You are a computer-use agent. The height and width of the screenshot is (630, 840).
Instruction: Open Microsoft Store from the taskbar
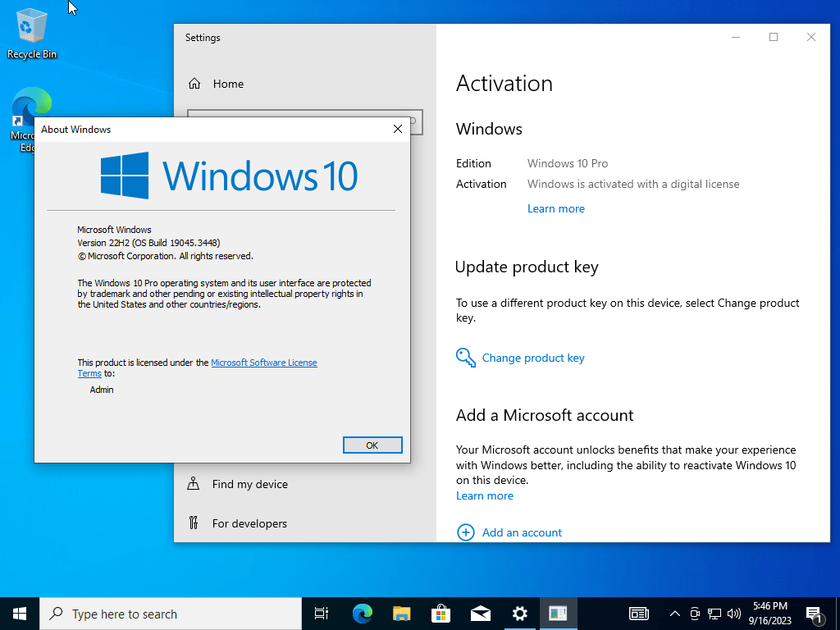click(441, 614)
